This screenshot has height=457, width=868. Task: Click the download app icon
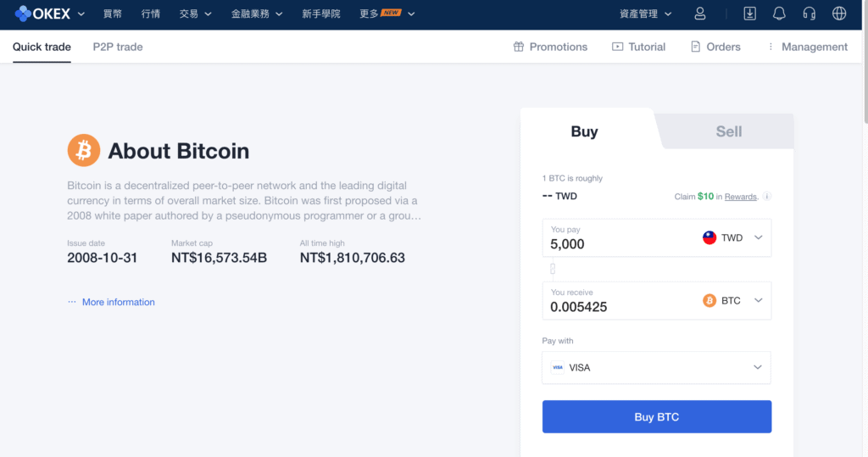click(749, 14)
